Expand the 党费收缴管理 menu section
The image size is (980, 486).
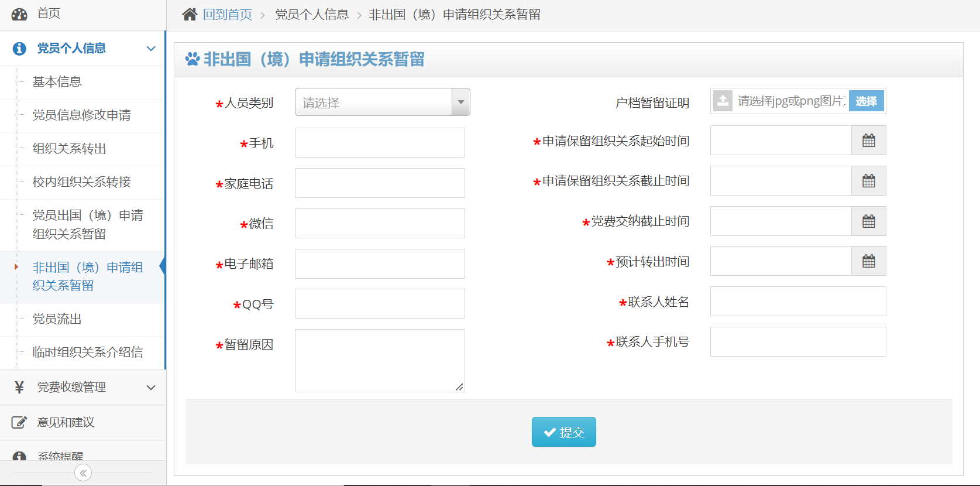pos(151,387)
